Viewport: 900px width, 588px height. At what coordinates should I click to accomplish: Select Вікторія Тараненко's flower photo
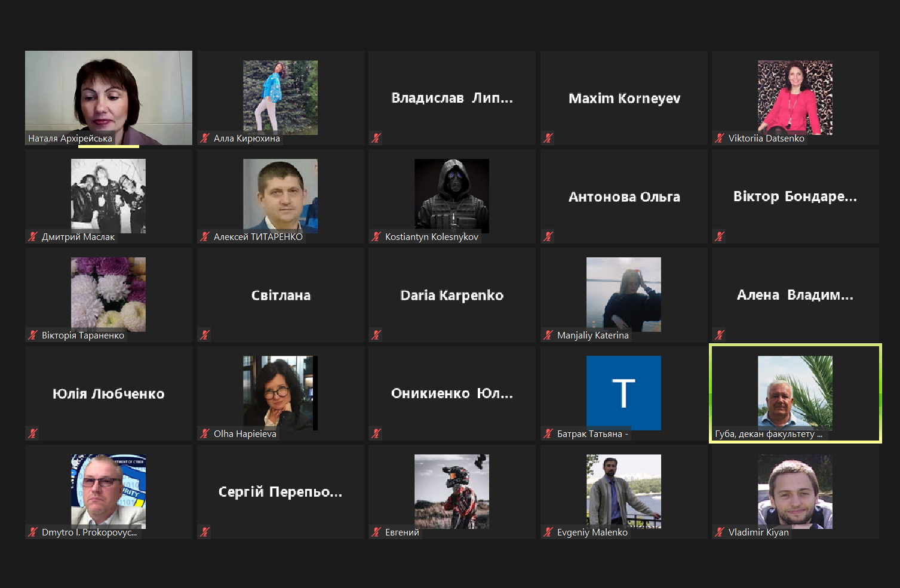pyautogui.click(x=108, y=294)
